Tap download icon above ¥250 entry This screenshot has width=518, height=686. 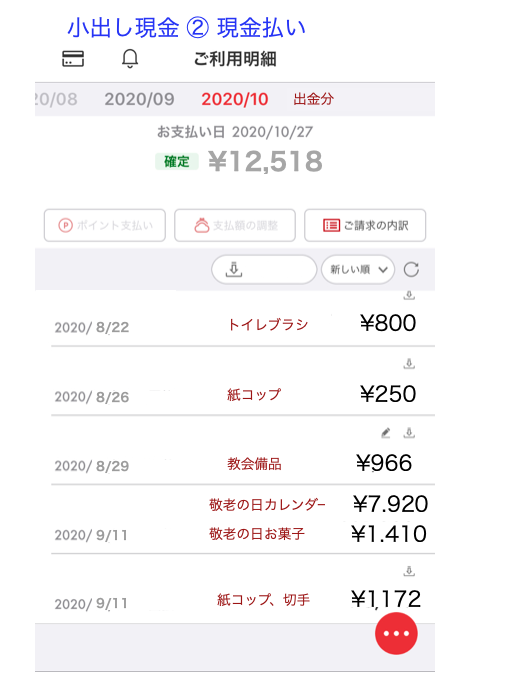409,364
